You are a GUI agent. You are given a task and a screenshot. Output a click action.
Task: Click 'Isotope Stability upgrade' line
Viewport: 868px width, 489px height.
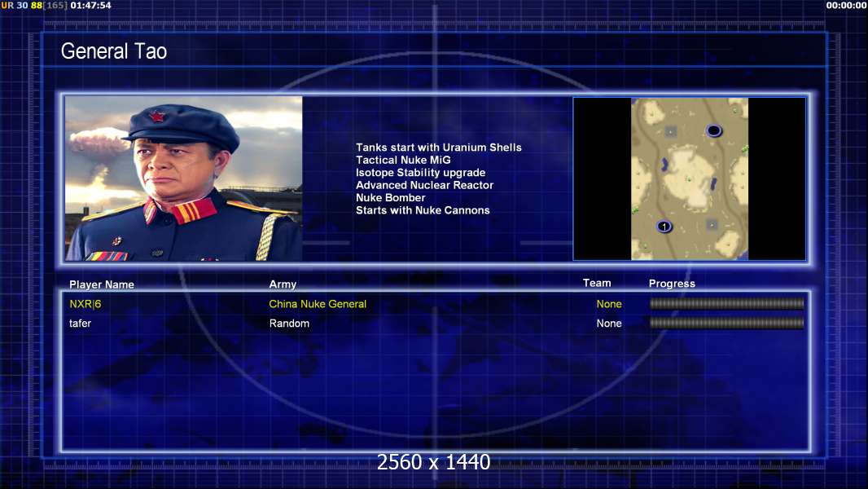pyautogui.click(x=420, y=173)
